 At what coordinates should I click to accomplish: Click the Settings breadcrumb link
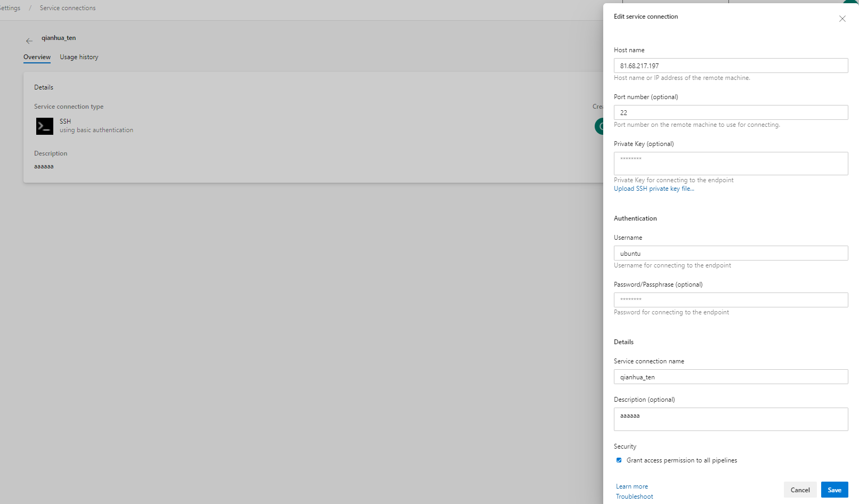coord(10,8)
